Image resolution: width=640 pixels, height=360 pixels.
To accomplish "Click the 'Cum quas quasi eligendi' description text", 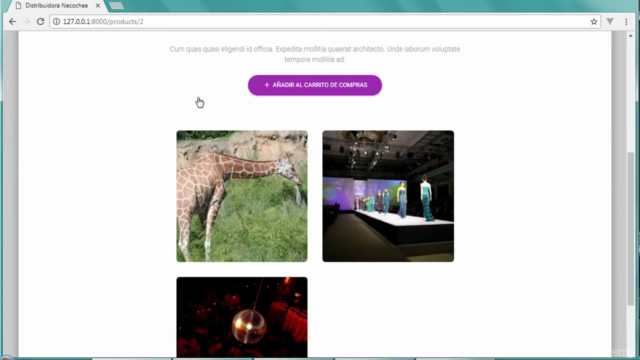I will 315,54.
